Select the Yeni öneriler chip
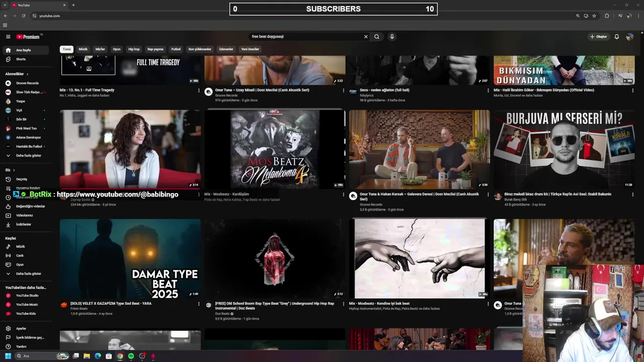The width and height of the screenshot is (644, 362). point(250,49)
